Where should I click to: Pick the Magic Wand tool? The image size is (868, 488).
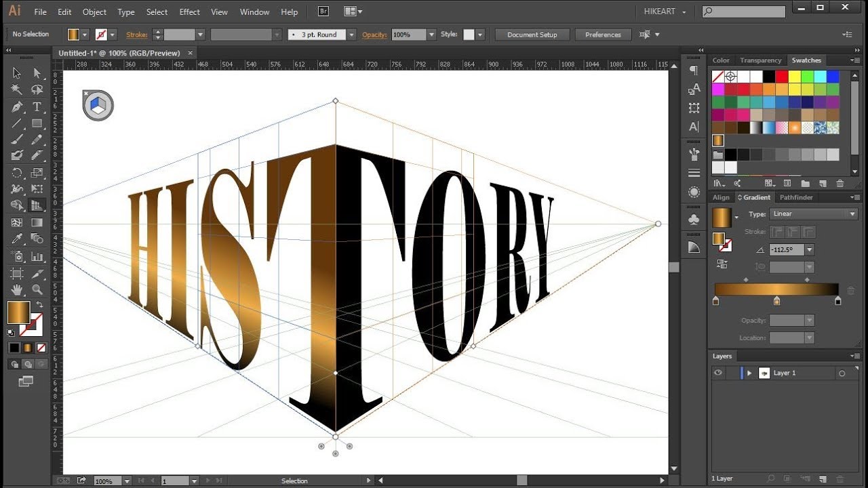[17, 89]
